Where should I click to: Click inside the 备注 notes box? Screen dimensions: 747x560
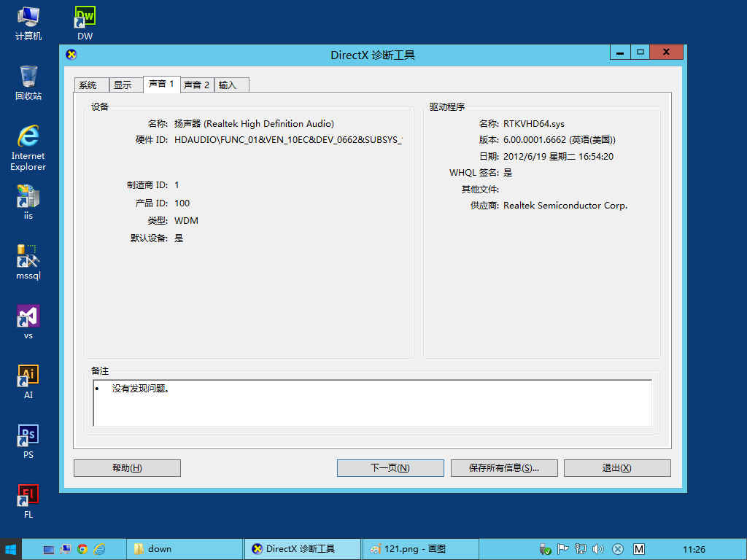[373, 402]
